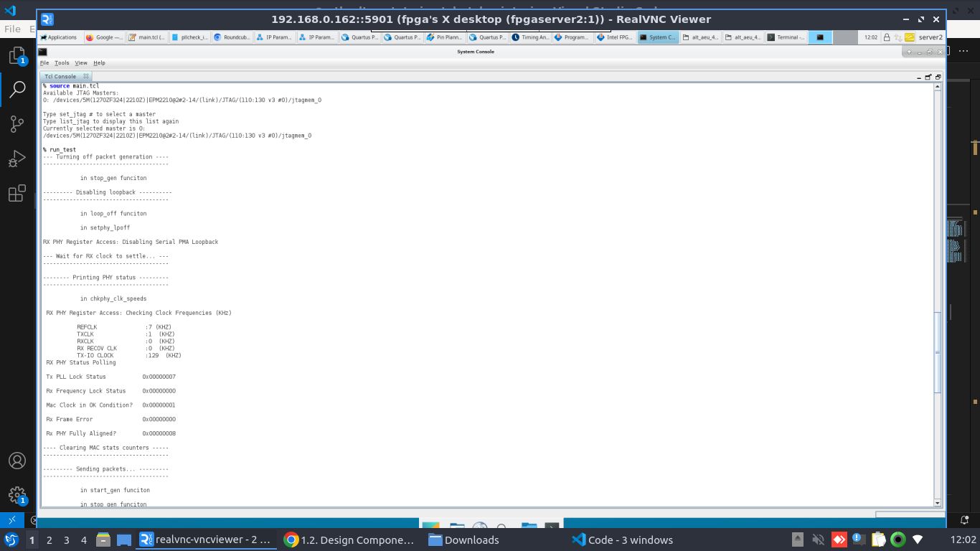The width and height of the screenshot is (980, 551).
Task: Open the Tools menu in System Console
Action: [x=62, y=63]
